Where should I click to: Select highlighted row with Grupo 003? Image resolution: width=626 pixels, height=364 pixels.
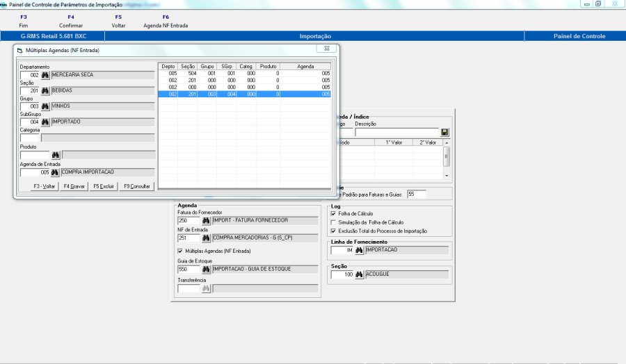pyautogui.click(x=244, y=94)
